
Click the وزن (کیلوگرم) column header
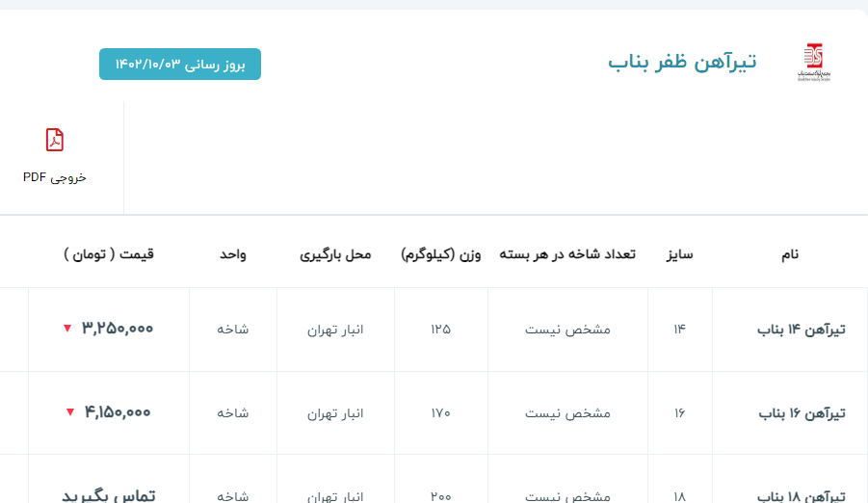click(x=440, y=254)
